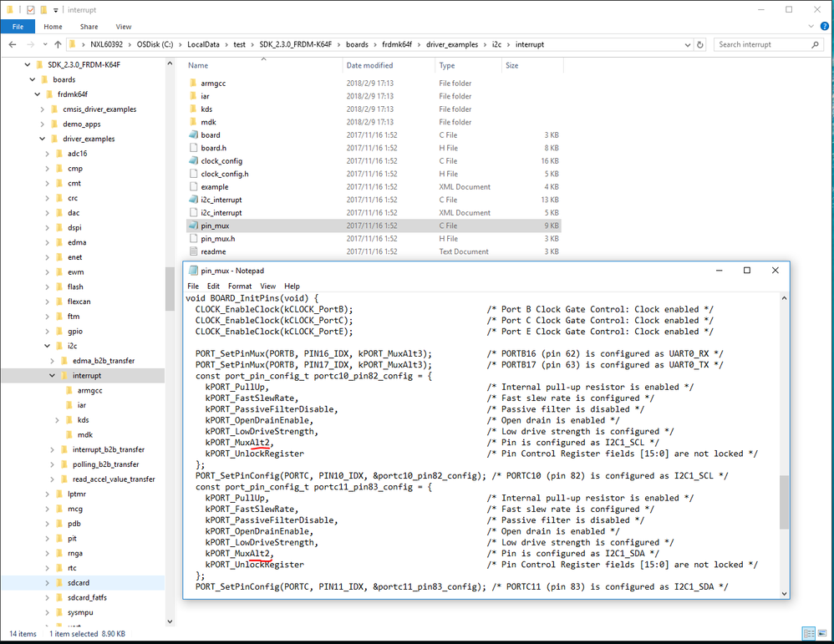Click the Up one level arrow

pos(58,44)
